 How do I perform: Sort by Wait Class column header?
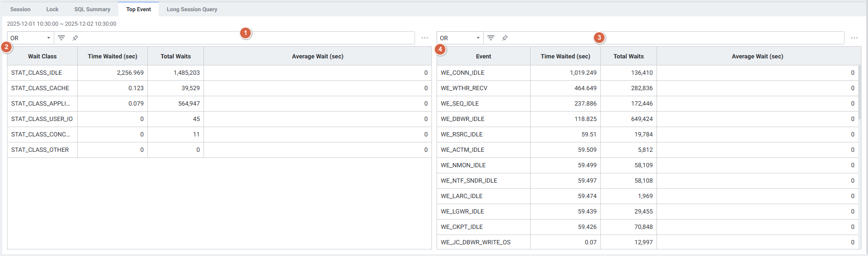point(42,56)
